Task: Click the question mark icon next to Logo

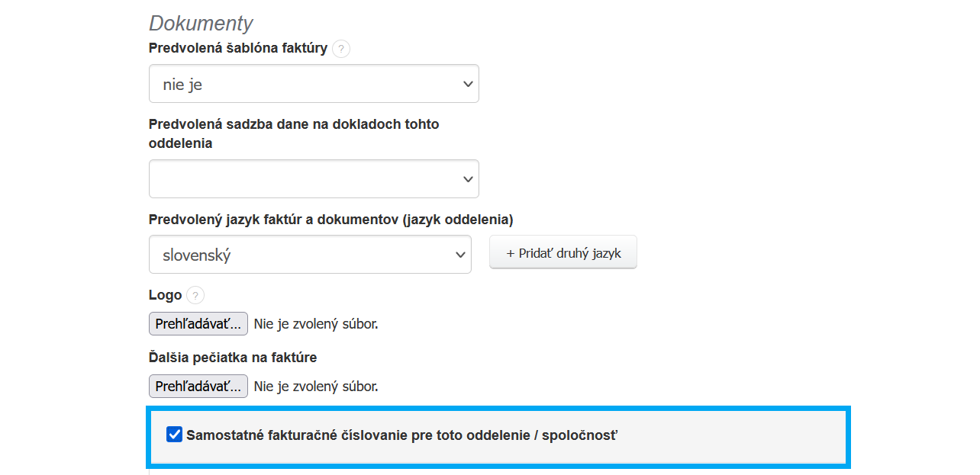Action: 195,296
